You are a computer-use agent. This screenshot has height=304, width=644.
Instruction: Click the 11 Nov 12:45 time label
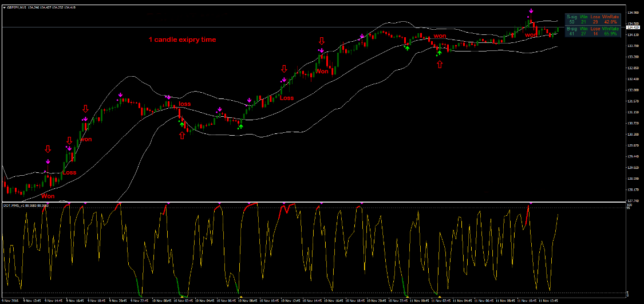549,301
